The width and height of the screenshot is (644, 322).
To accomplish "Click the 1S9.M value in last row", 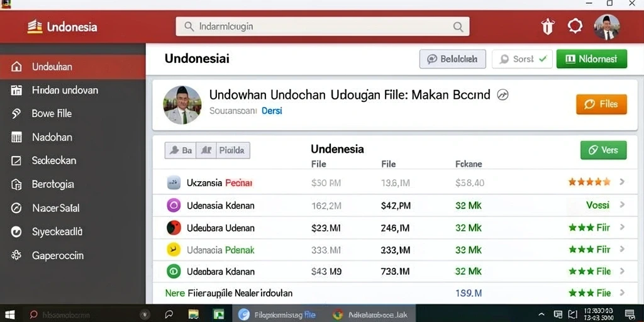I will coord(469,293).
